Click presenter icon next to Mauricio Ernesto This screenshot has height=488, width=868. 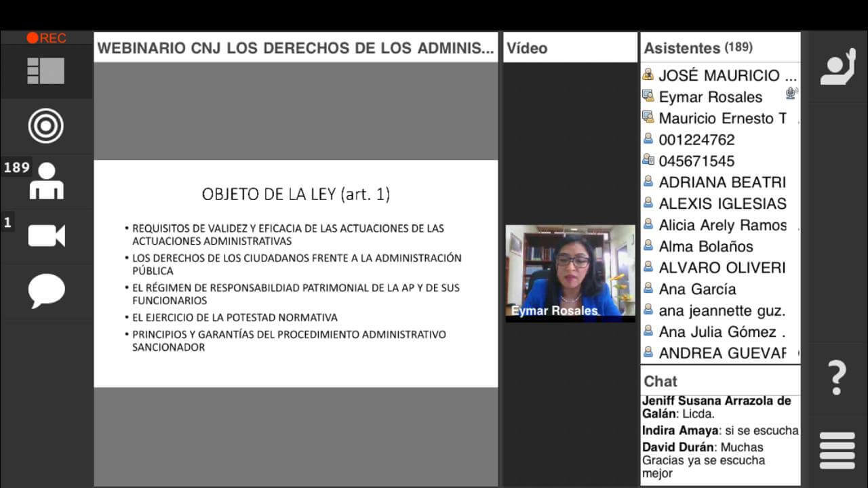pos(648,117)
